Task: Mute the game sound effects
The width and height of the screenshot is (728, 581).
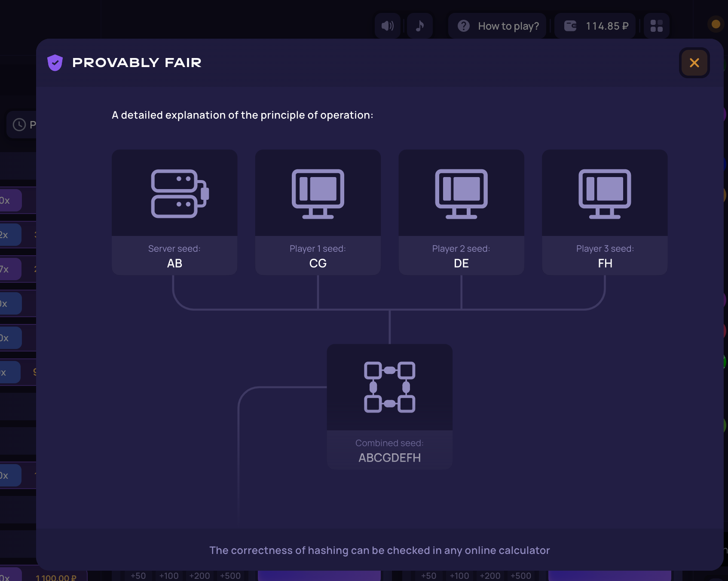Action: pos(388,26)
